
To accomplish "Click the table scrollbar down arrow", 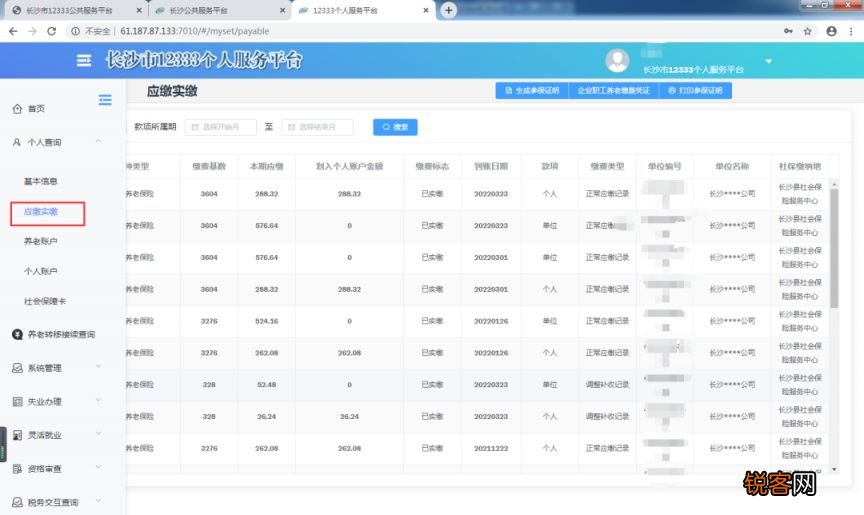I will 834,469.
